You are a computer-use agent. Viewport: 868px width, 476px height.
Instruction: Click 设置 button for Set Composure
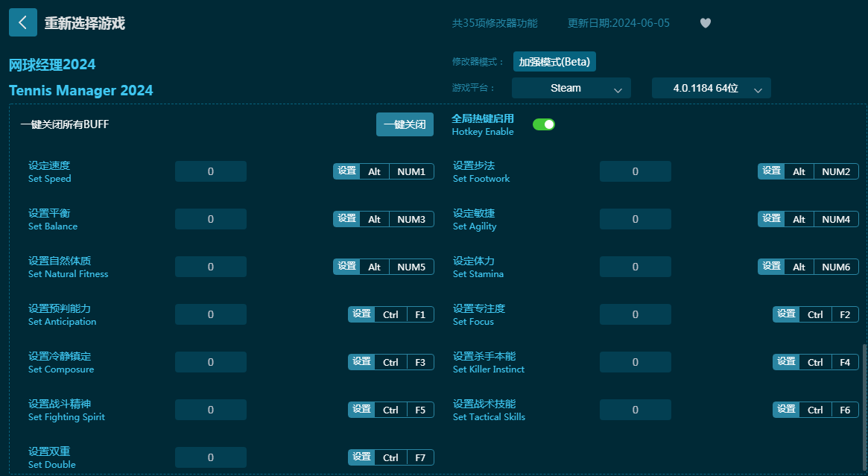tap(361, 362)
